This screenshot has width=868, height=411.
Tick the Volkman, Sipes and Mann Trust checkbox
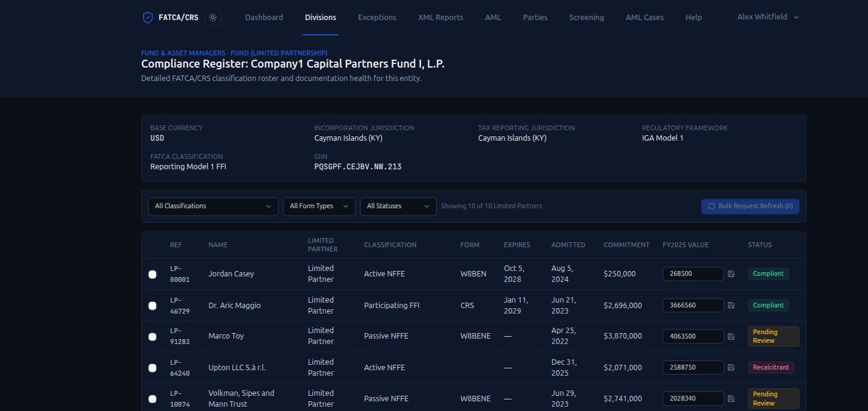152,399
